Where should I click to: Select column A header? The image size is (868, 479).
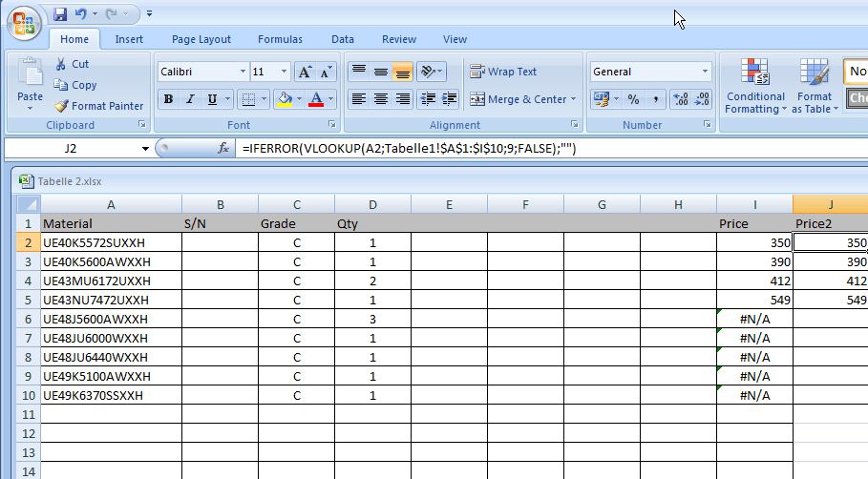click(111, 204)
